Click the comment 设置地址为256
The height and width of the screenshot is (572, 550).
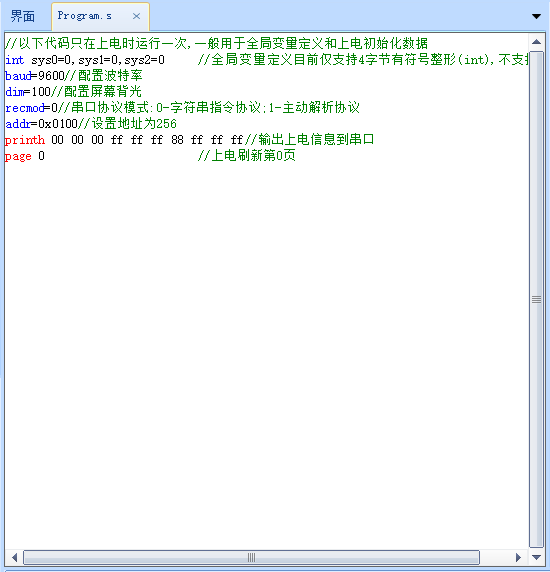[x=127, y=124]
